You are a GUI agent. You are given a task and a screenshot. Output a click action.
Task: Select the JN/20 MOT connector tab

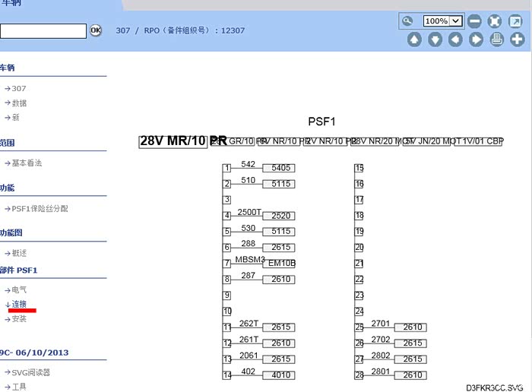pyautogui.click(x=427, y=141)
